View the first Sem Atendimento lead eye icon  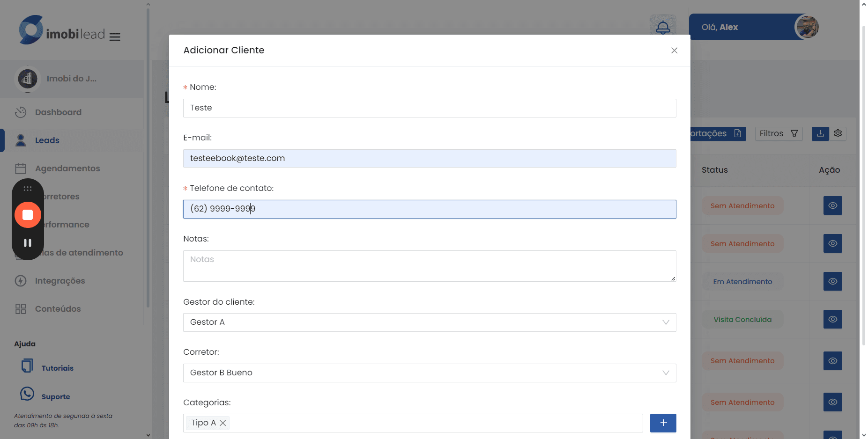(x=832, y=205)
